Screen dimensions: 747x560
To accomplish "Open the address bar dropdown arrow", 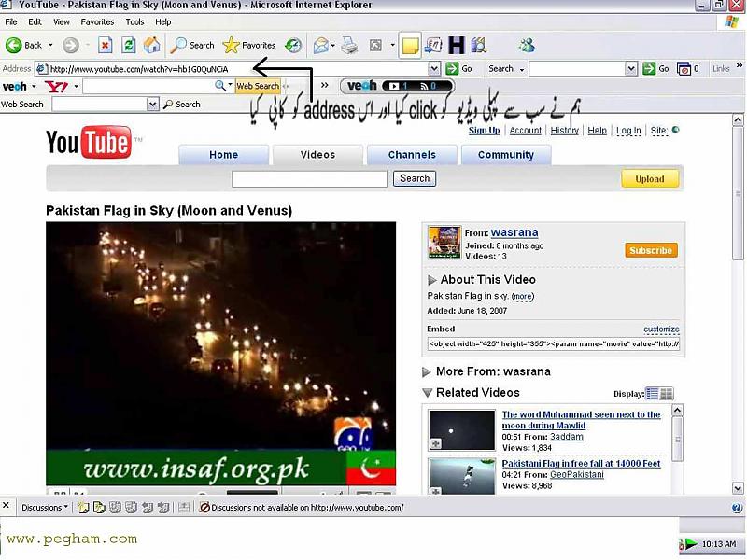I will [x=434, y=68].
